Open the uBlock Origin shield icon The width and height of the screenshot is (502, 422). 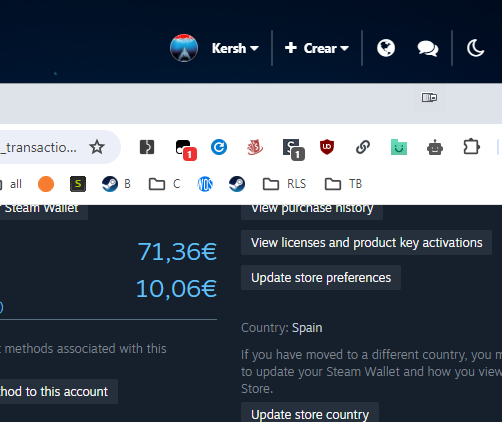point(327,147)
